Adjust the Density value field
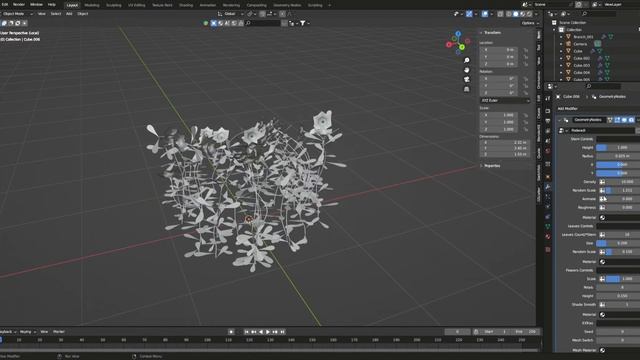The width and height of the screenshot is (640, 360). [623, 182]
